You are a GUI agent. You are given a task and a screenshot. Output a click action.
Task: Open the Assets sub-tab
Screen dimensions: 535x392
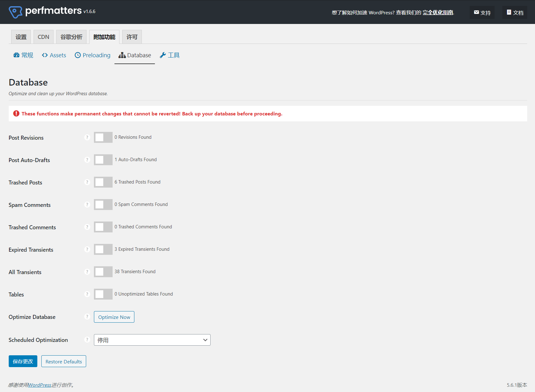point(54,55)
